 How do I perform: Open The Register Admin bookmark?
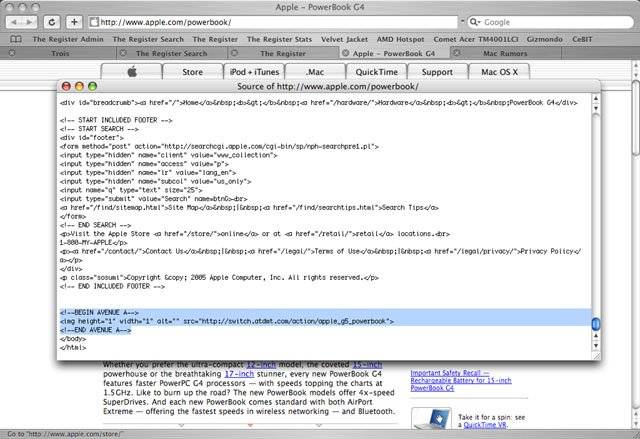point(68,39)
